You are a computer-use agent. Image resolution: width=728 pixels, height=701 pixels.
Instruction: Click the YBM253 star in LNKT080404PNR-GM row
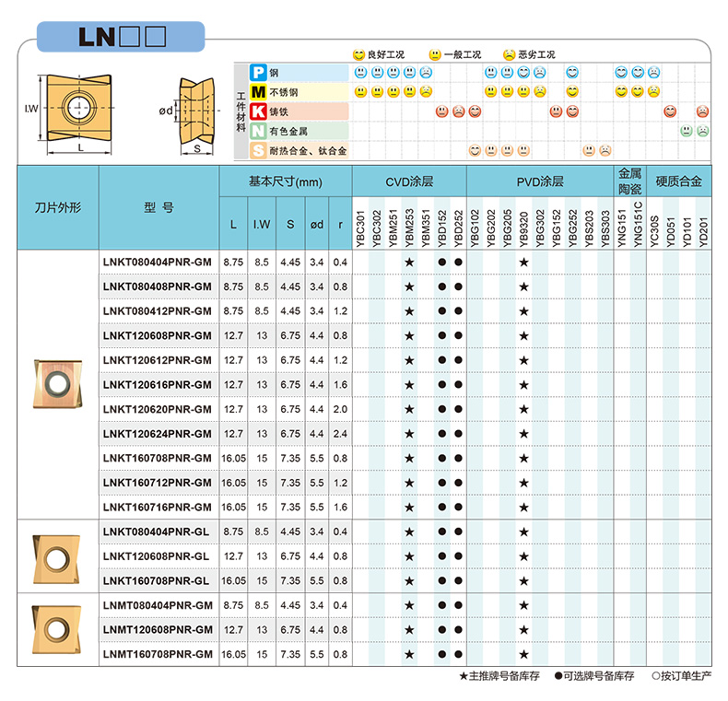(x=409, y=263)
